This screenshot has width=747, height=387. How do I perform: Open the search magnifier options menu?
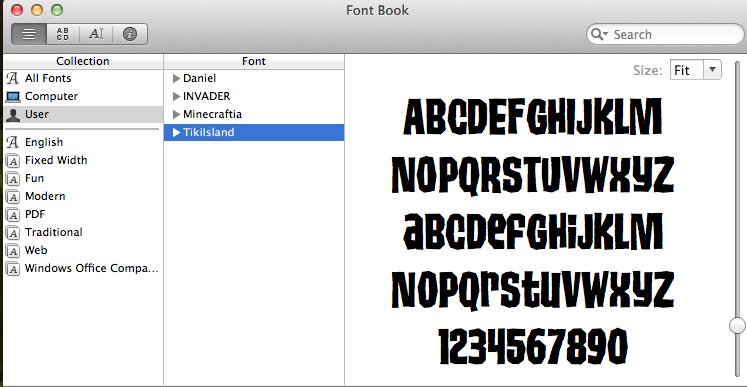(599, 34)
